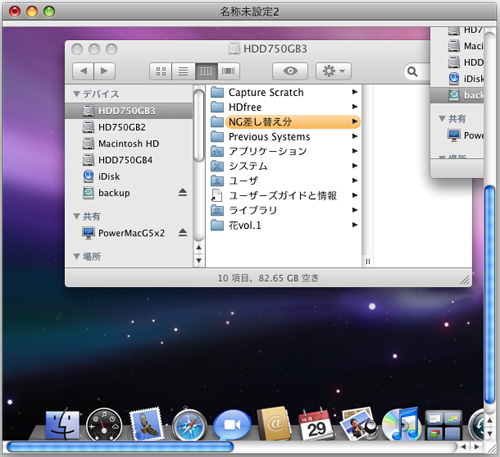Click the 10 項目、82.65 GB 空き status text

268,278
